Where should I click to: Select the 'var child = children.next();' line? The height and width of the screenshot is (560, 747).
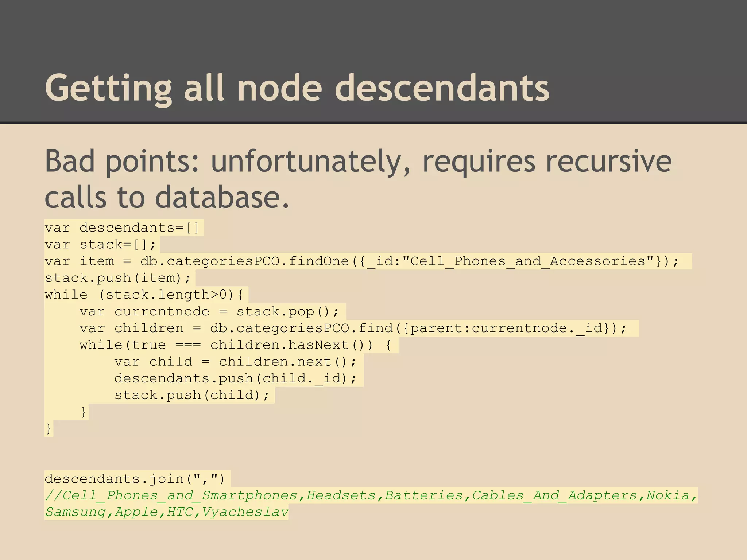pyautogui.click(x=236, y=362)
